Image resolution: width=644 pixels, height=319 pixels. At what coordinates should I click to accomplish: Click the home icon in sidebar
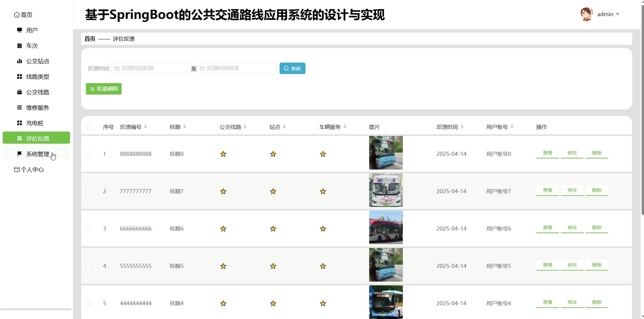coord(17,15)
